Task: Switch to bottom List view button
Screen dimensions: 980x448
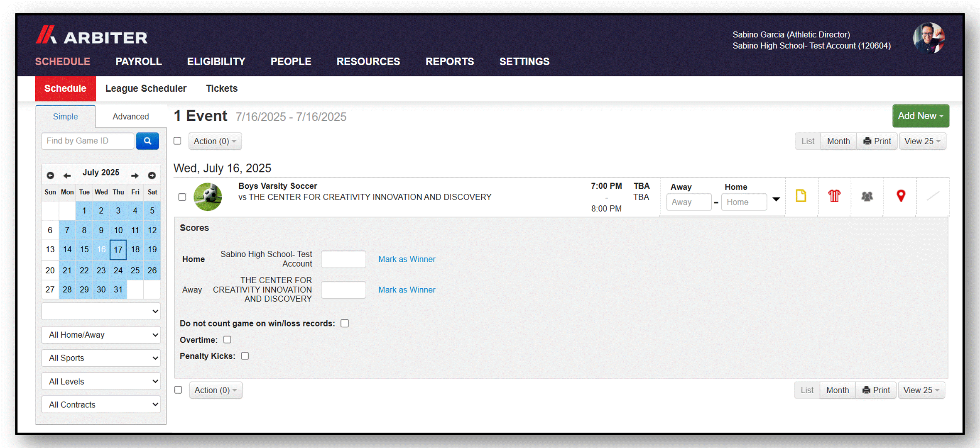Action: coord(807,390)
